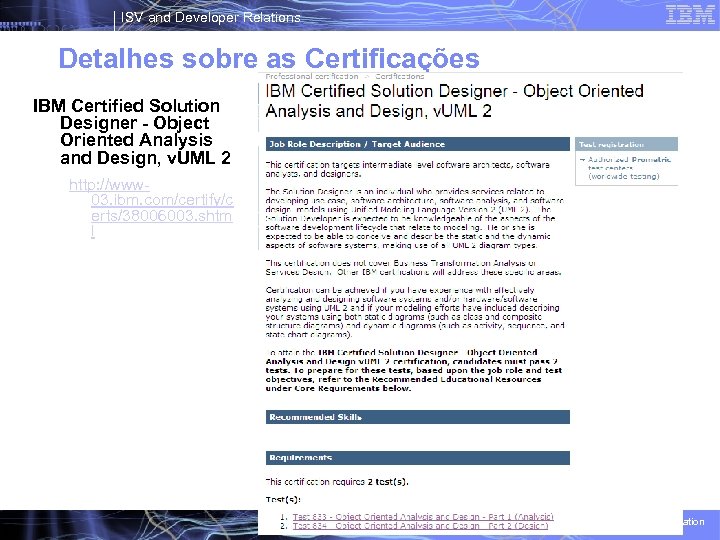Open Test 834 Object Oriented Design Part 2 link
720x540 pixels.
(420, 526)
